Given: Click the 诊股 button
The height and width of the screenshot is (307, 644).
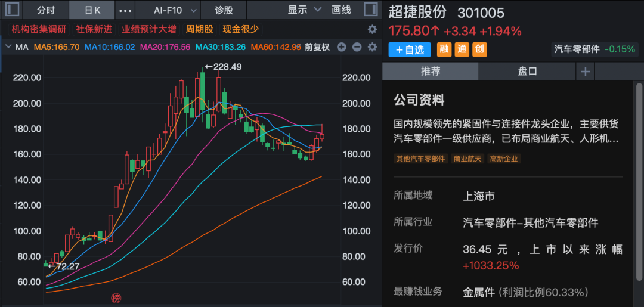Looking at the screenshot, I should (x=224, y=10).
